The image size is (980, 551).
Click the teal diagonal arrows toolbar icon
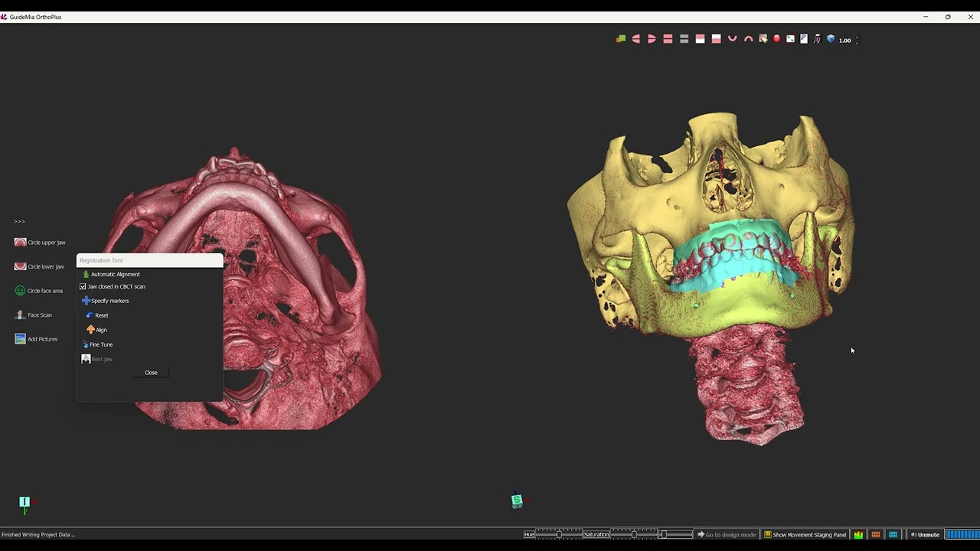coord(790,39)
